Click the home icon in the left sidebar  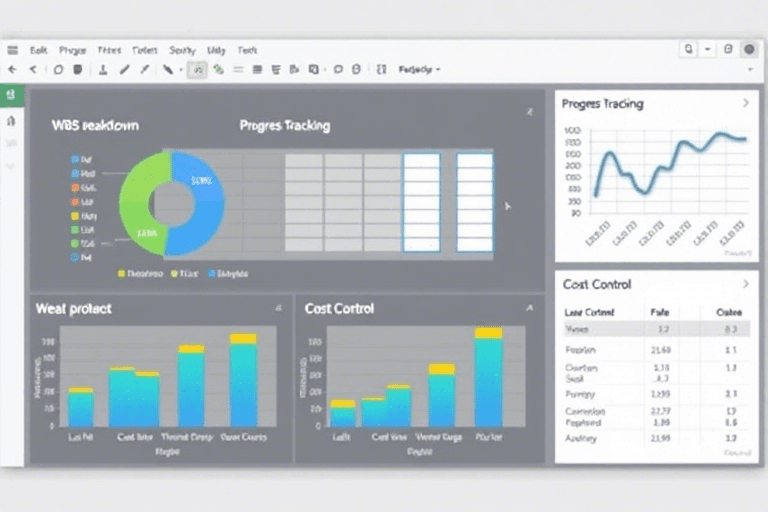coord(11,120)
